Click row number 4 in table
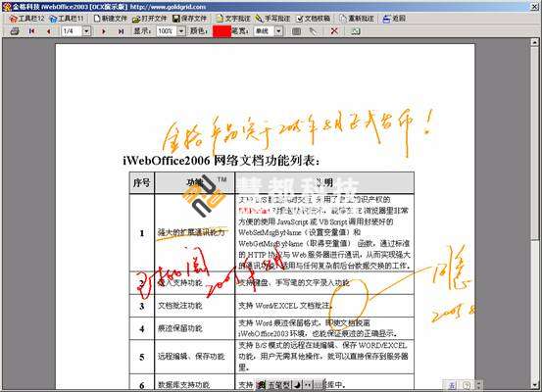The image size is (542, 392). tap(142, 328)
